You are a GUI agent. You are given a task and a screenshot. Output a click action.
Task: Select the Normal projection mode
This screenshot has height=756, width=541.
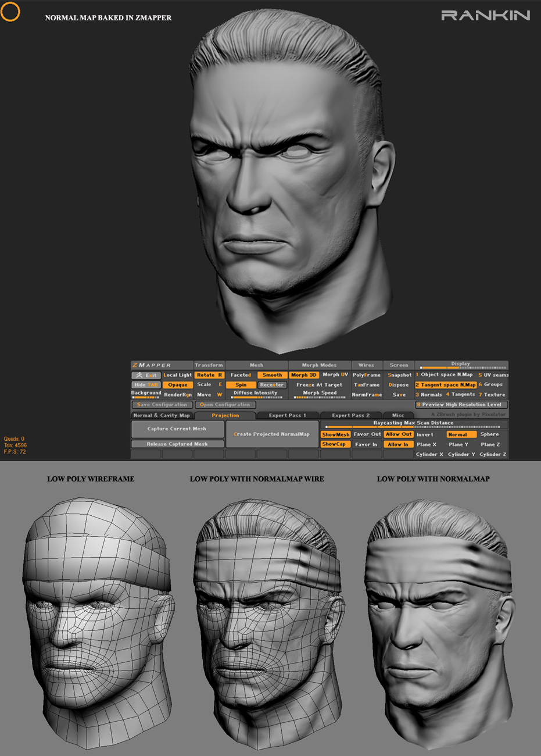point(461,434)
